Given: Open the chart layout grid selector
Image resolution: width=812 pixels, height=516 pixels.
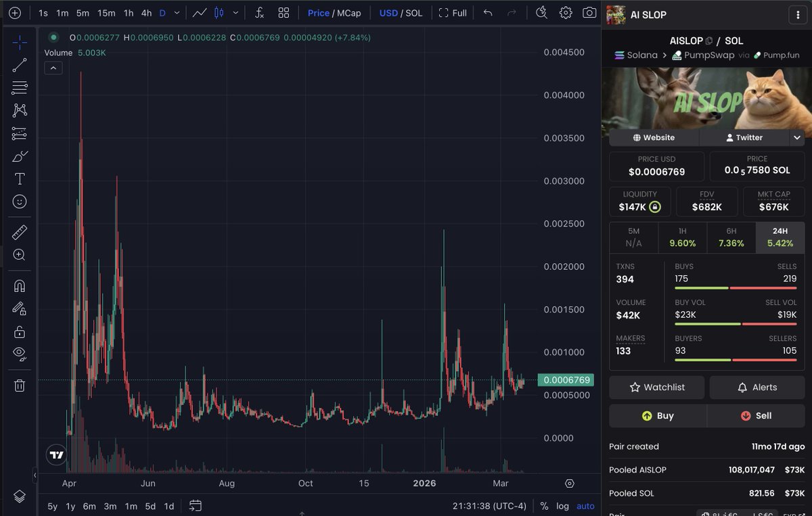Looking at the screenshot, I should point(284,13).
